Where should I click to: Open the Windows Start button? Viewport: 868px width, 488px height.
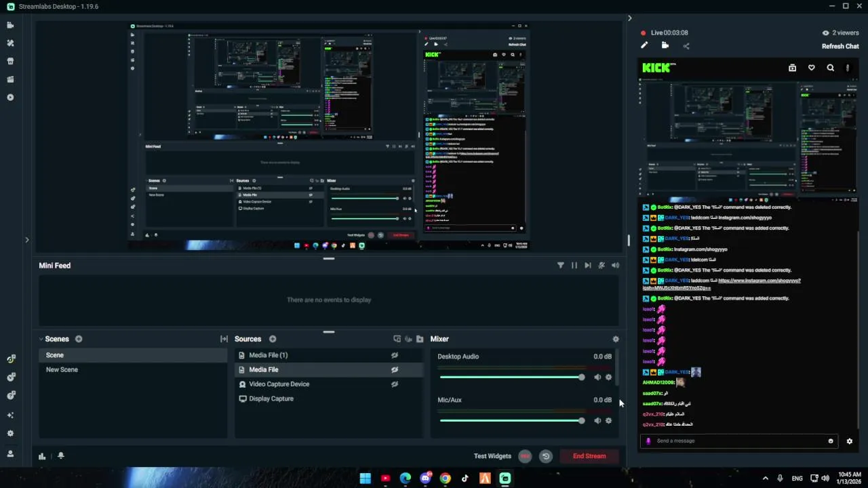point(365,479)
